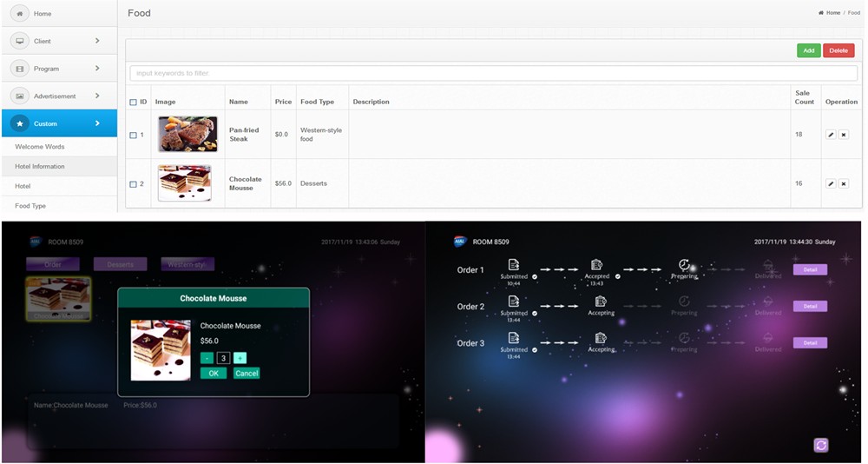The width and height of the screenshot is (868, 464).
Task: Click the Client monitor icon
Action: [x=20, y=41]
